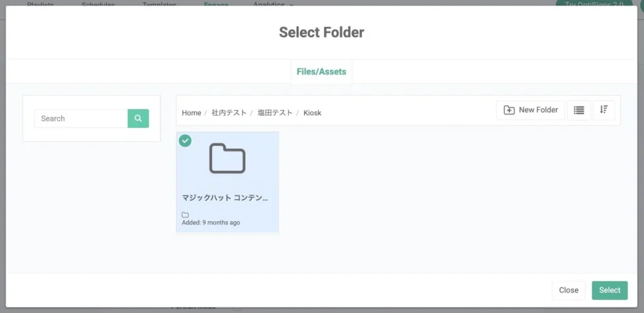Click into the Search text field
This screenshot has width=644, height=313.
click(x=81, y=118)
